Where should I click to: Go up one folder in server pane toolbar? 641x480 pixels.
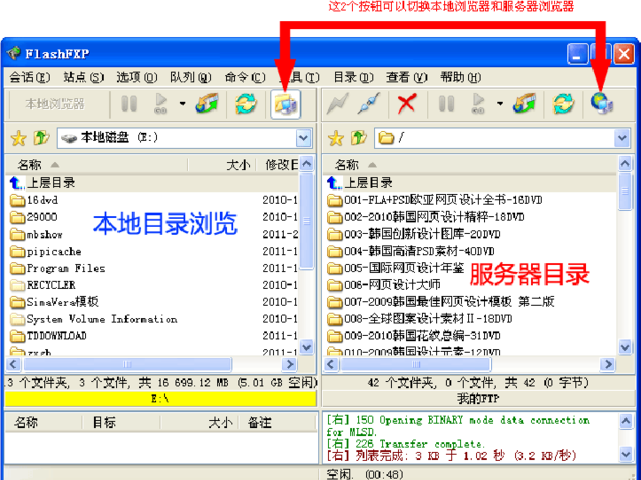click(x=359, y=138)
